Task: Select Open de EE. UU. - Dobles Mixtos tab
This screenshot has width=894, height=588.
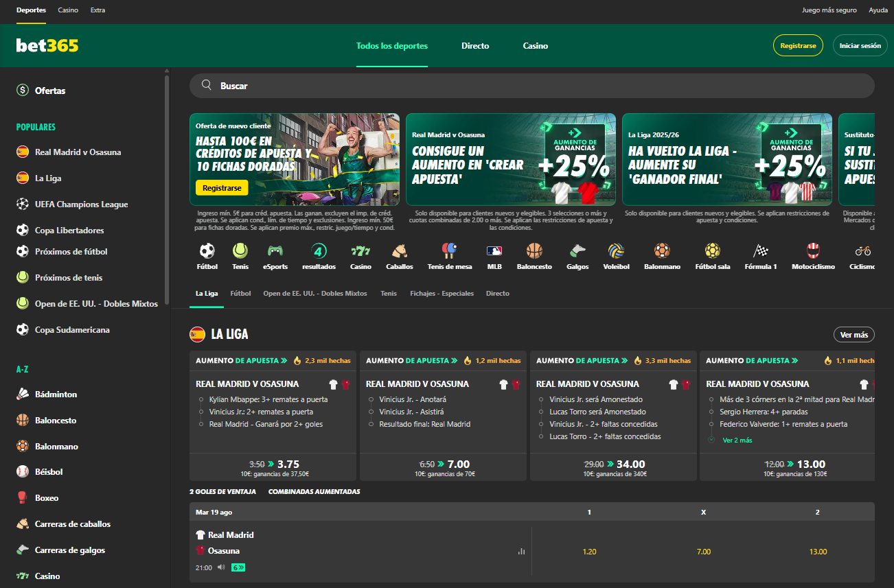Action: click(x=315, y=294)
